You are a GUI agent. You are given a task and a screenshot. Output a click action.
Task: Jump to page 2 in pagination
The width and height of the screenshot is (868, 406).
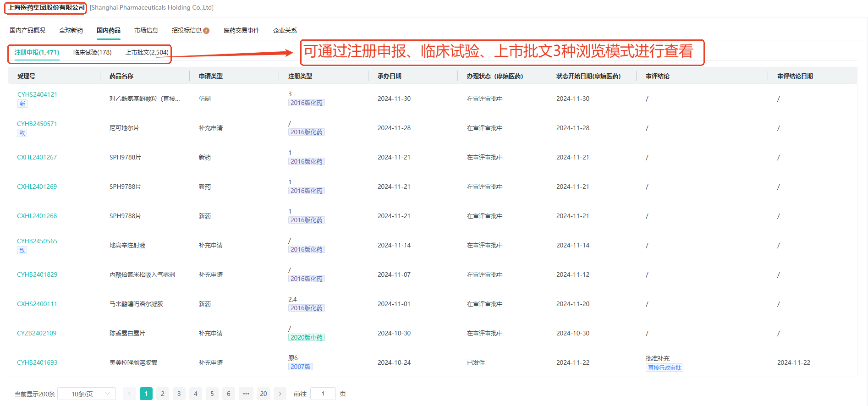tap(163, 394)
